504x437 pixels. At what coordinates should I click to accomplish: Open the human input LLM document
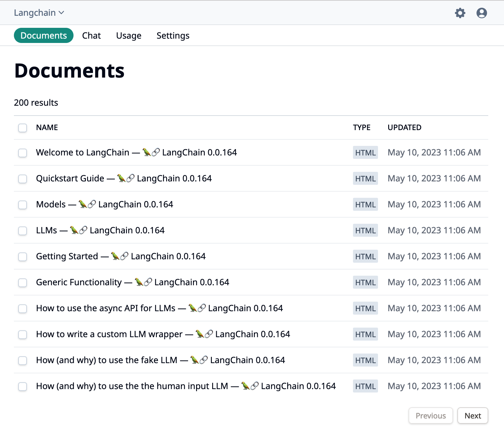tap(186, 386)
